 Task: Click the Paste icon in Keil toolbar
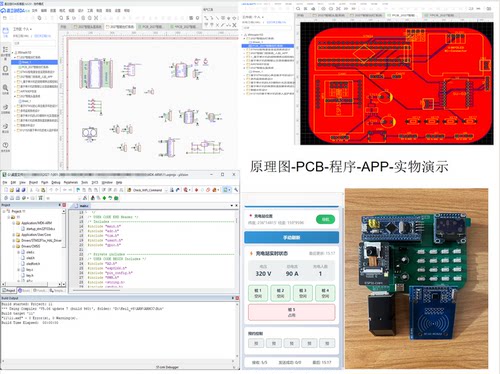pos(43,190)
